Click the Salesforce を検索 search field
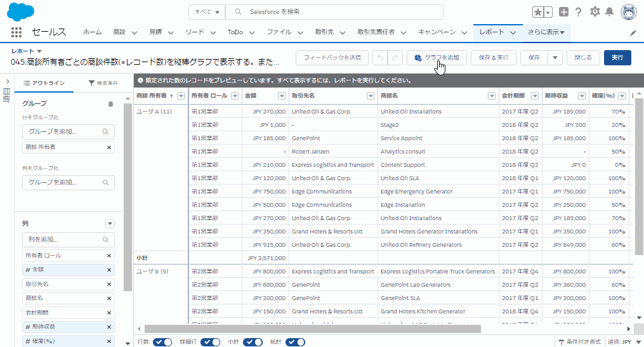Screen dimensions: 644x347 tap(335, 12)
